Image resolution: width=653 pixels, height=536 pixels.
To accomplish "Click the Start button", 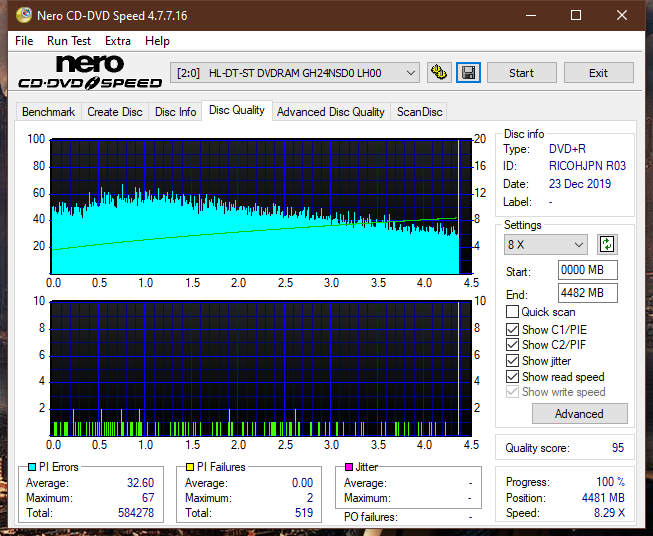I will pyautogui.click(x=521, y=73).
